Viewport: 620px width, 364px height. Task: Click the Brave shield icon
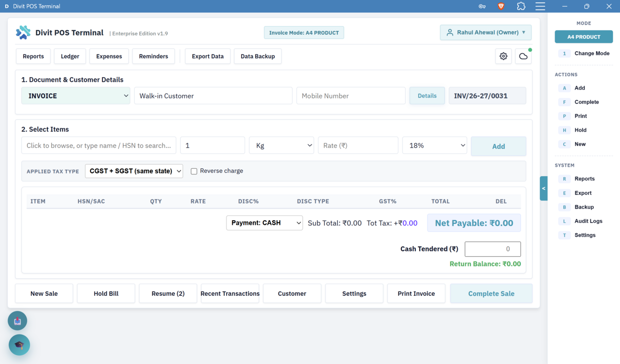[501, 6]
